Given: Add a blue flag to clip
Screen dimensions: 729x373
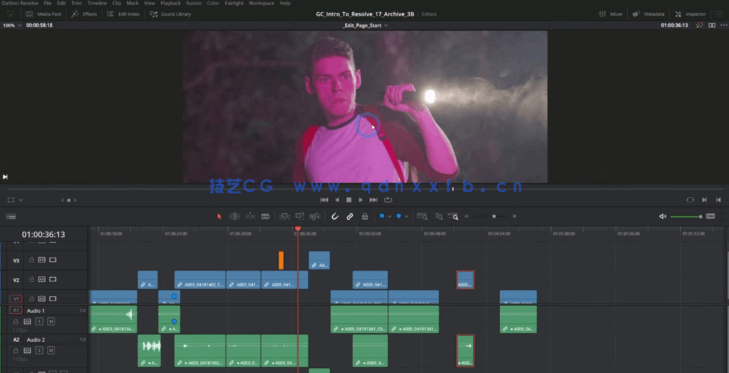Looking at the screenshot, I should click(382, 216).
